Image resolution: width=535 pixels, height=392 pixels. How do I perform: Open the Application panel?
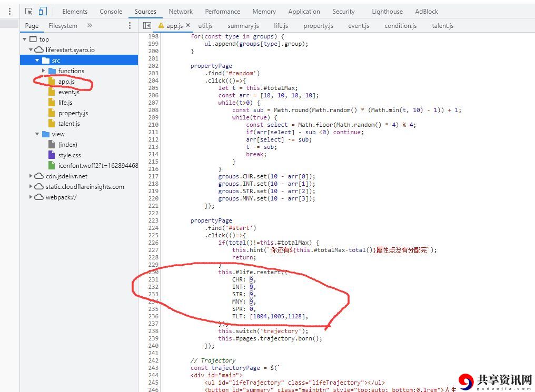[304, 11]
